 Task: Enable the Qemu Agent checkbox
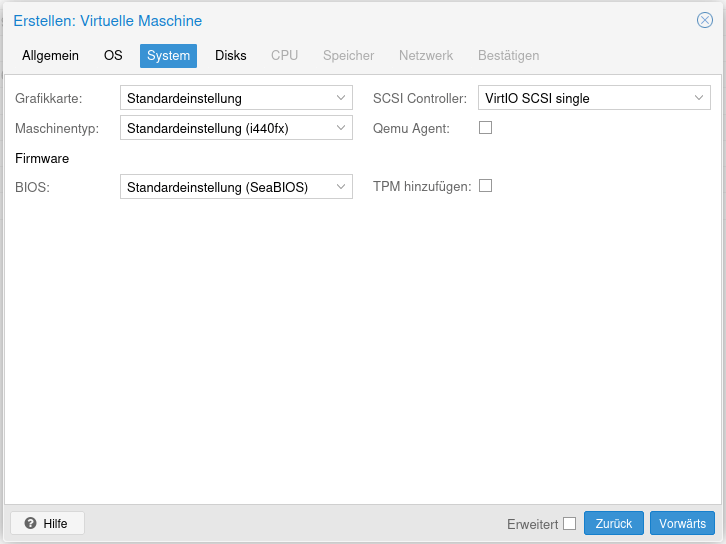coord(486,128)
